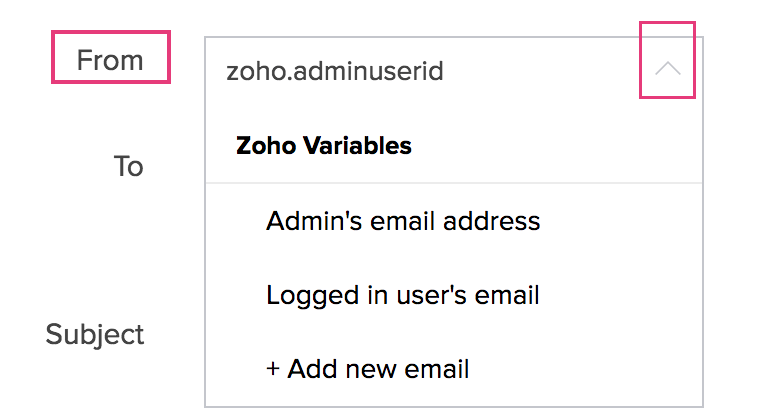Click + Add new email option

point(368,369)
